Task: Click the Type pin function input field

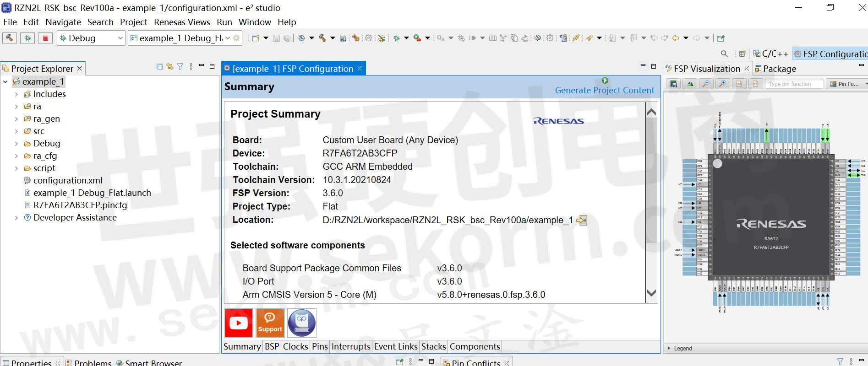Action: (793, 84)
